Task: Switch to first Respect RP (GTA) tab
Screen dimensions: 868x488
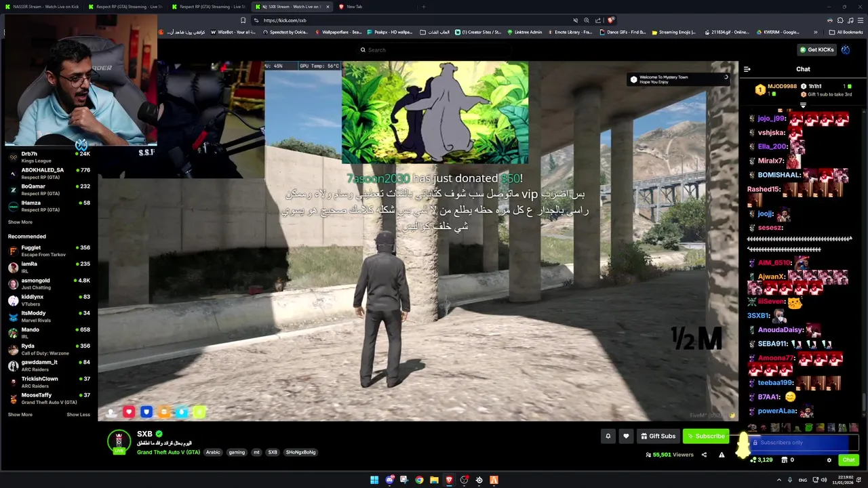Action: (x=125, y=7)
